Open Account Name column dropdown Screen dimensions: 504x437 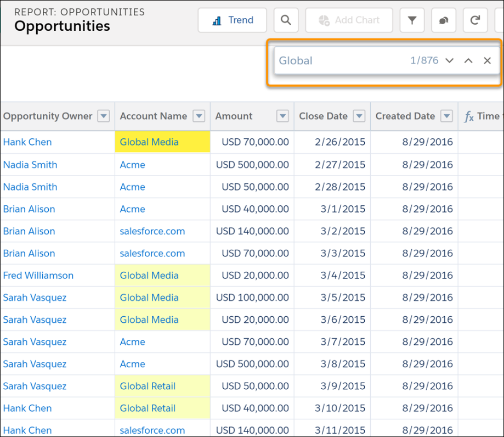pyautogui.click(x=199, y=116)
